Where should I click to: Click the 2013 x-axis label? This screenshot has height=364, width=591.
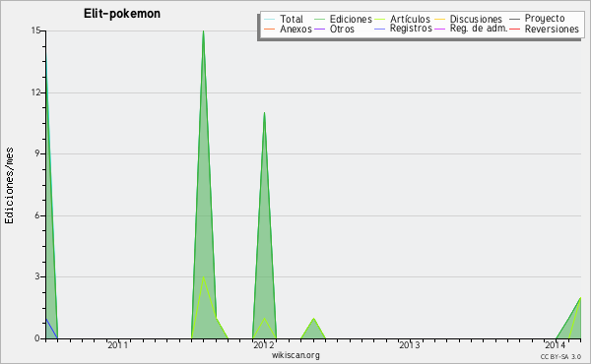(x=410, y=344)
